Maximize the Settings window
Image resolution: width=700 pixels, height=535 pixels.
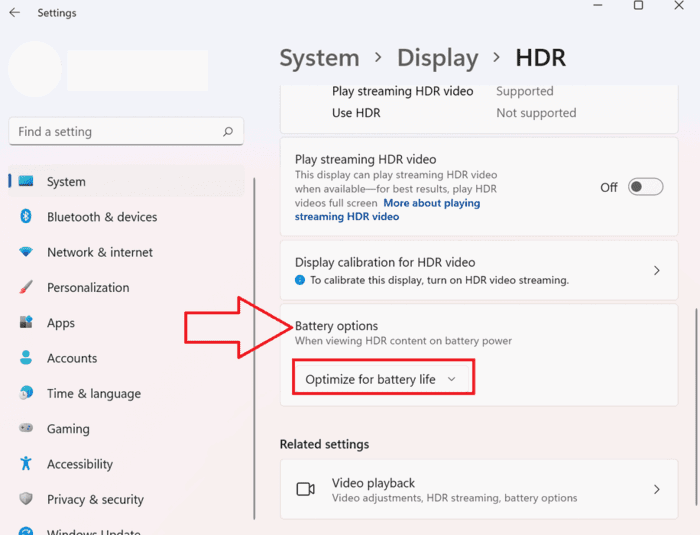click(638, 5)
